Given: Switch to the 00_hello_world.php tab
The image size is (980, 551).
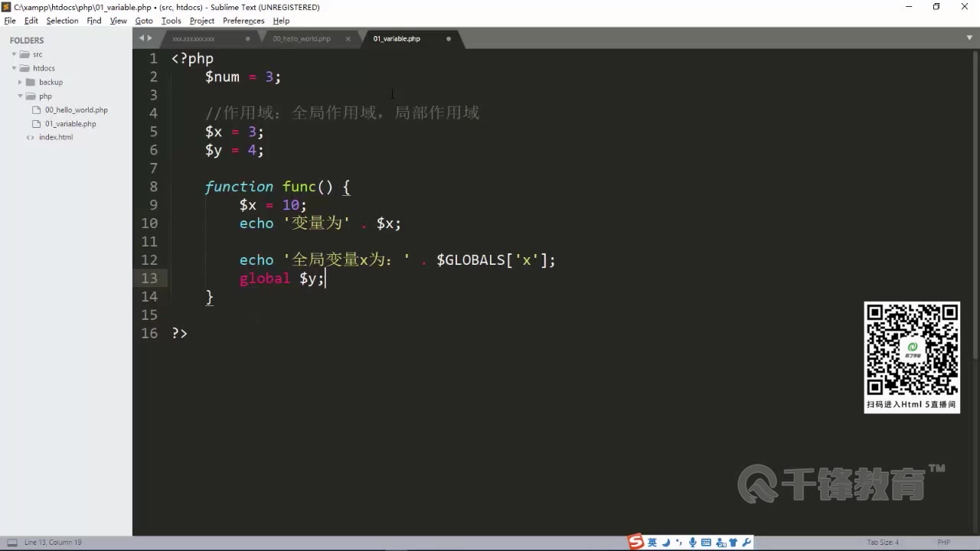Looking at the screenshot, I should (301, 38).
